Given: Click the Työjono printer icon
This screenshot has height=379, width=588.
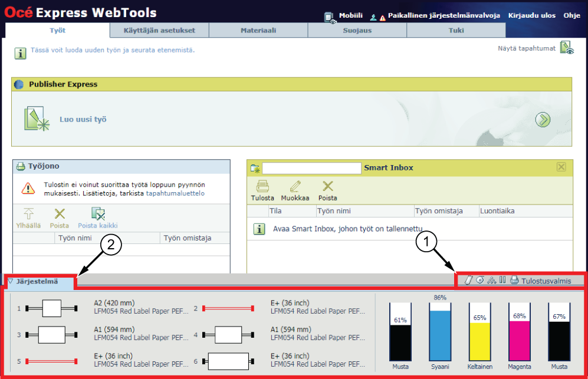Looking at the screenshot, I should (21, 166).
